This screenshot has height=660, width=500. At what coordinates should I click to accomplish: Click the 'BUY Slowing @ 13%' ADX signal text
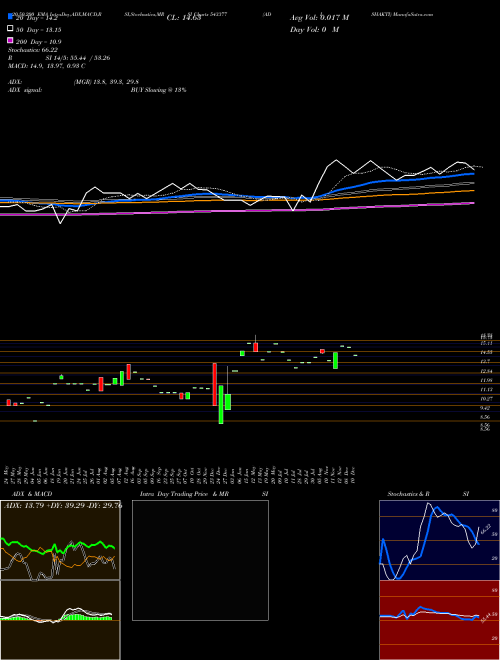coord(158,90)
